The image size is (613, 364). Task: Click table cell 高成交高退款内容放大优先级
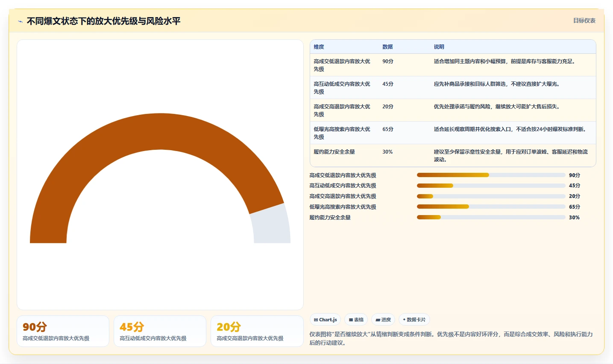(x=342, y=111)
